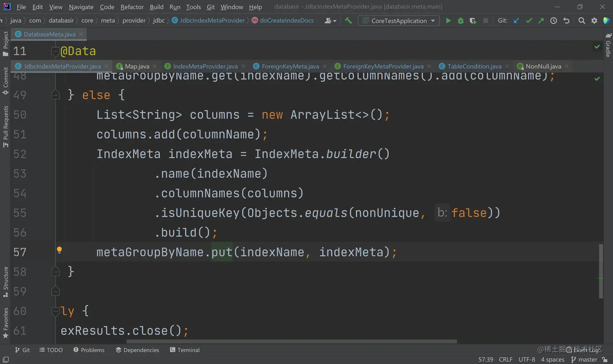Click the 57:39 caret position indicator
613x364 pixels.
pyautogui.click(x=486, y=360)
